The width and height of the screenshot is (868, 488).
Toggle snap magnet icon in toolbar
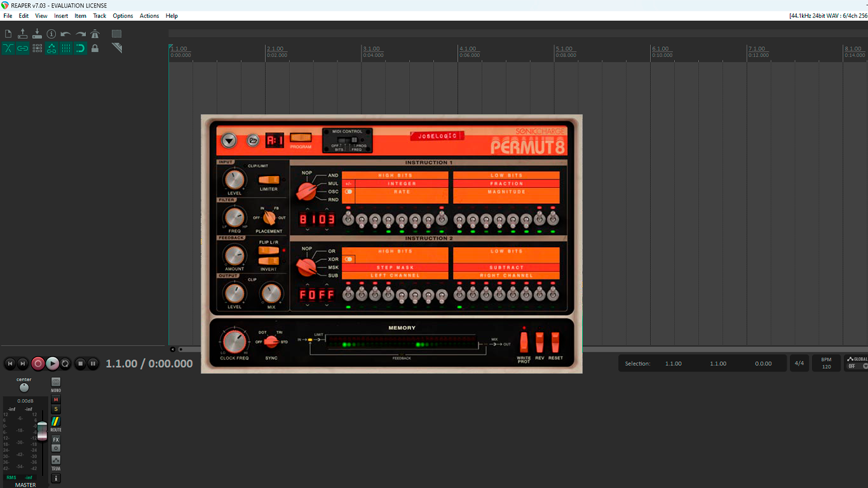coord(81,48)
